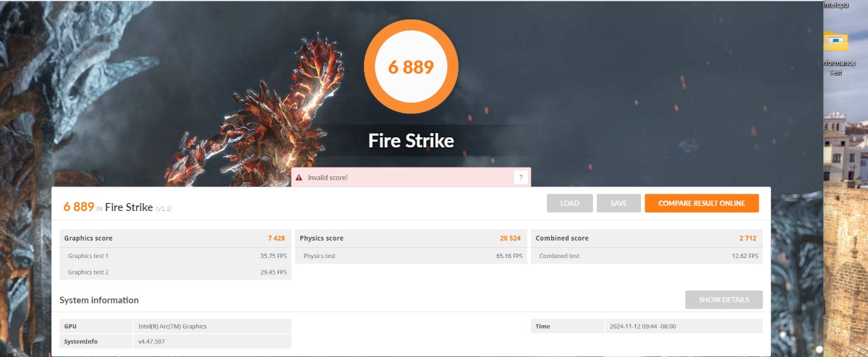
Task: Click COMPARE RESULT ONLINE
Action: coord(701,203)
